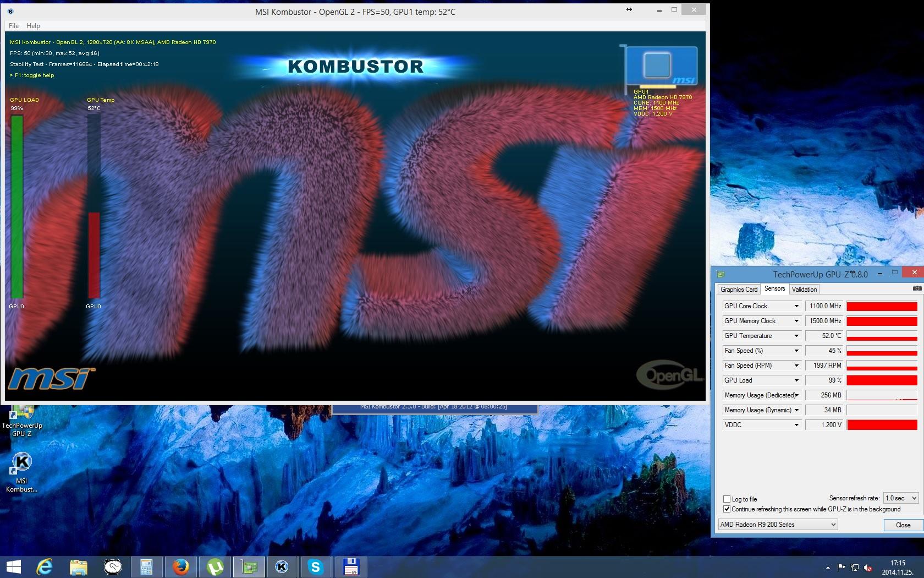Expand the Fan Speed (RPM) sensor dropdown

point(796,366)
